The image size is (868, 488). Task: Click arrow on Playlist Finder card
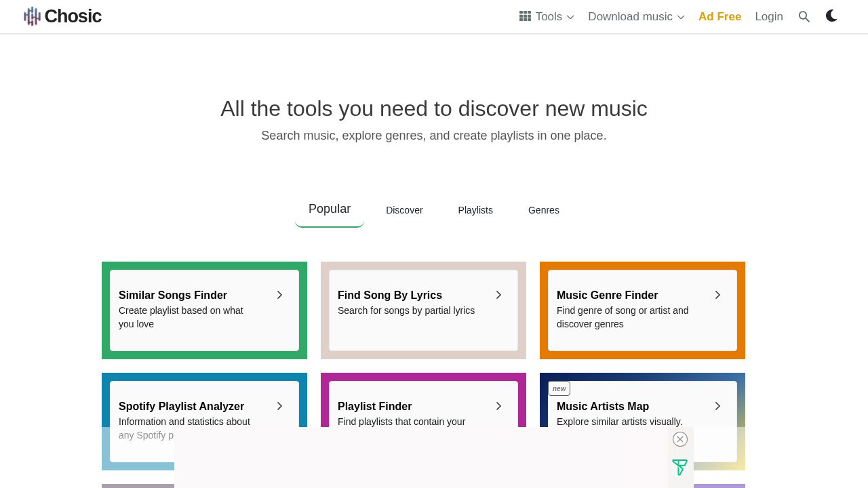point(498,406)
